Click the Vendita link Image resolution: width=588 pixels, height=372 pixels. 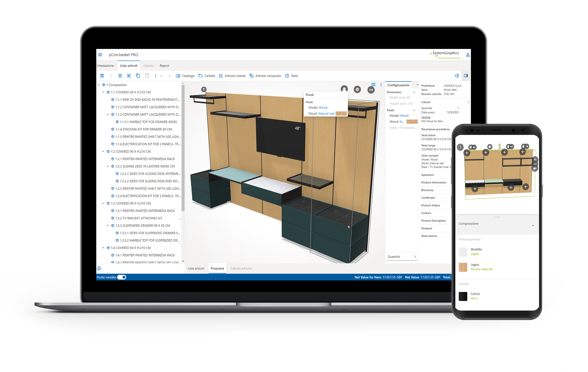tap(426, 117)
